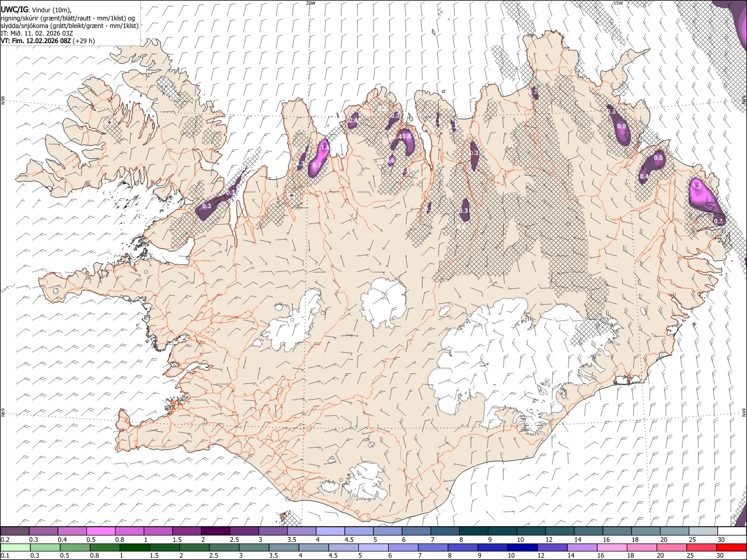The width and height of the screenshot is (747, 560).
Task: Select the dark purple 2 snow scale swatch
Action: coord(215,531)
